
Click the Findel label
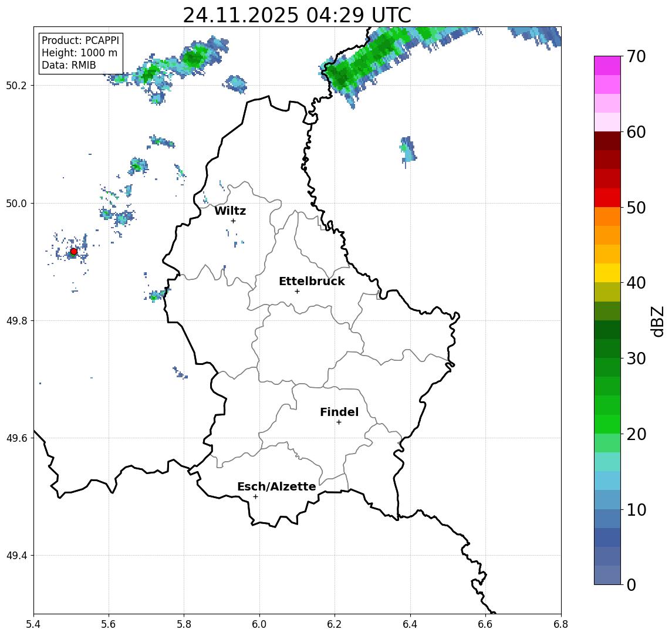click(x=339, y=412)
